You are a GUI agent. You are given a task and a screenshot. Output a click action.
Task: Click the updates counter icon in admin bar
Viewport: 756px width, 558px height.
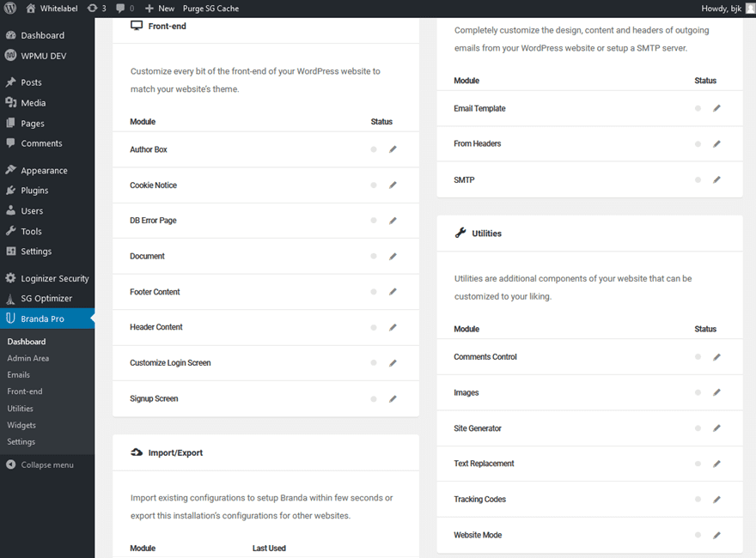(x=94, y=8)
